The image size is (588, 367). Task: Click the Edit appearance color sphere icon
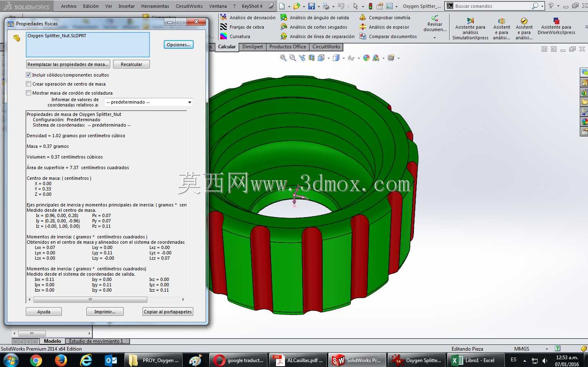[366, 58]
